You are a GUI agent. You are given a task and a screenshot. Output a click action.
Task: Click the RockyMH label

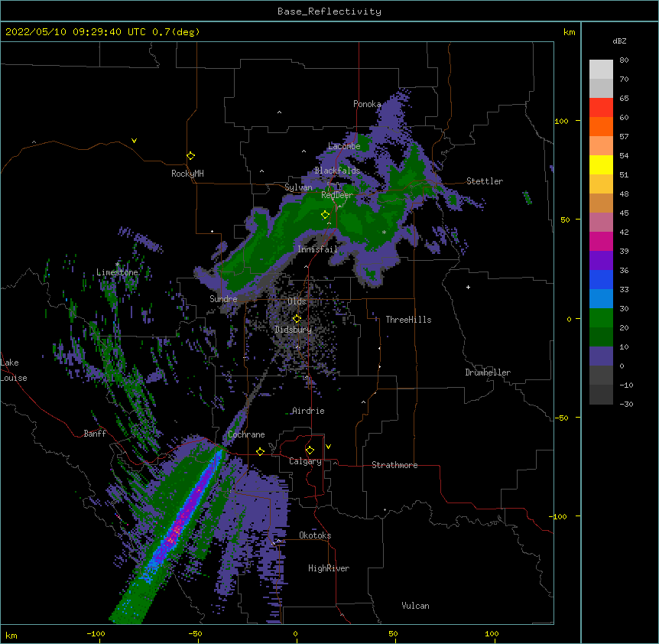187,174
